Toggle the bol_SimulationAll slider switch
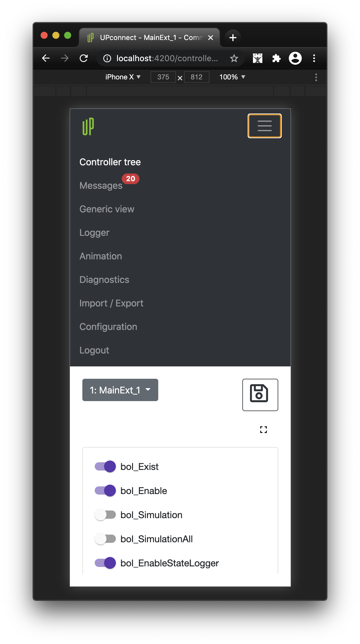 tap(105, 539)
